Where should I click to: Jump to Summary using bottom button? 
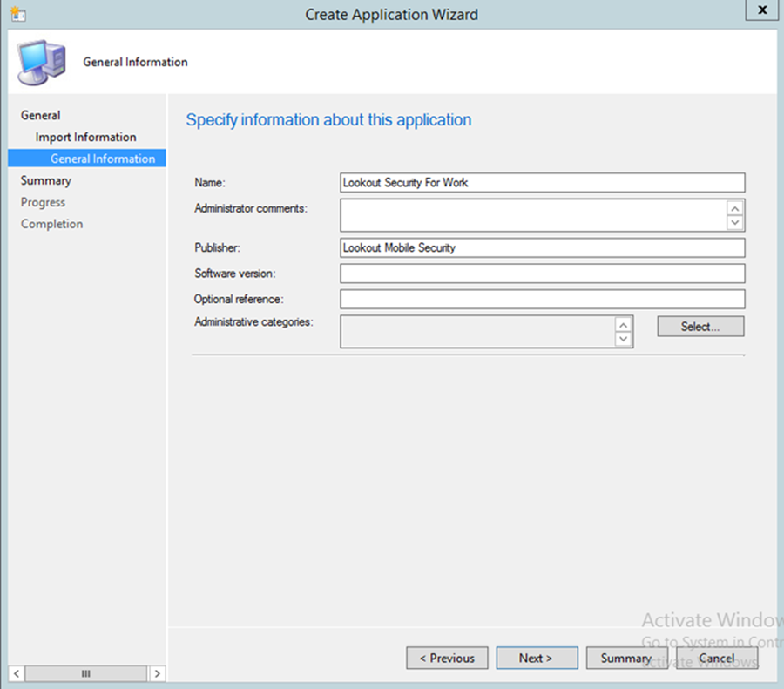(627, 658)
